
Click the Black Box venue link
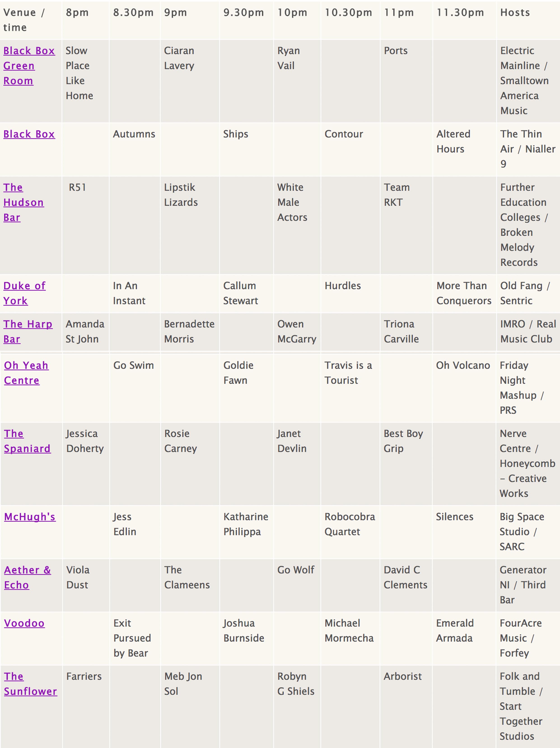pyautogui.click(x=29, y=134)
